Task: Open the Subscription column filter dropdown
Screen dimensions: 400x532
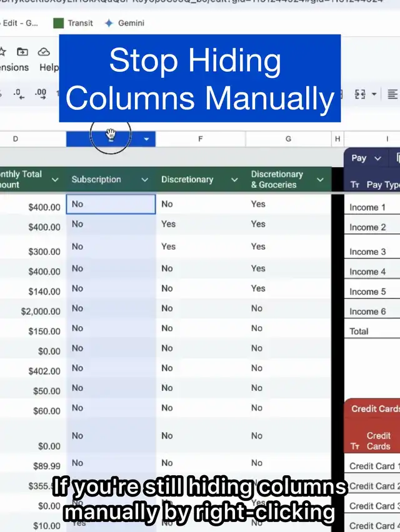Action: tap(145, 180)
